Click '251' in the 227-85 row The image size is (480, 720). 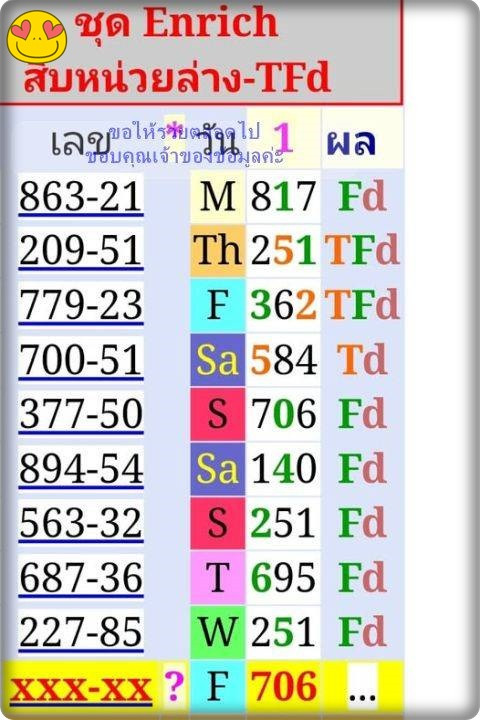coord(283,631)
